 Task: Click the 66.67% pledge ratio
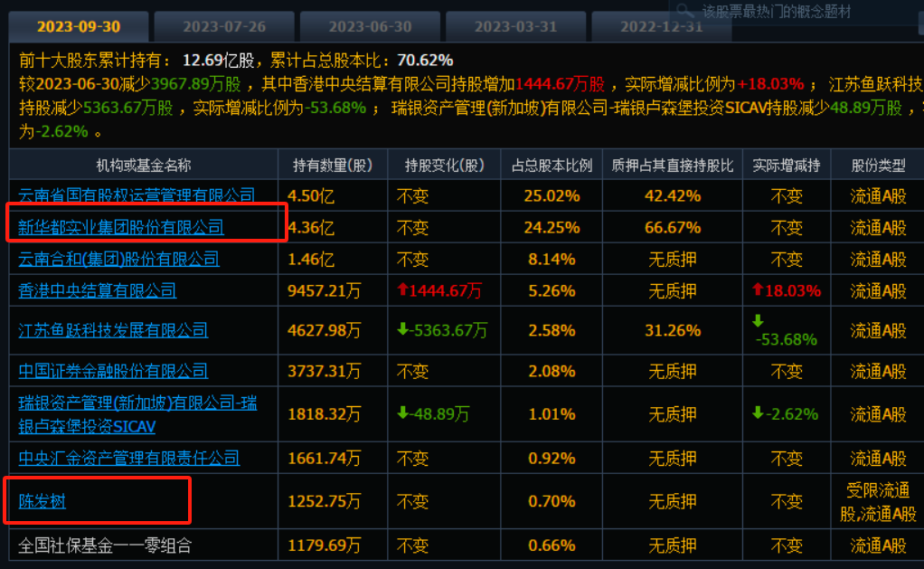[x=673, y=228]
